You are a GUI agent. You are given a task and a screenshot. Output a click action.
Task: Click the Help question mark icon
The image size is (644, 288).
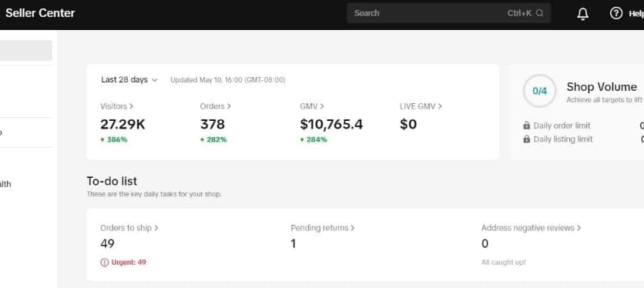615,13
